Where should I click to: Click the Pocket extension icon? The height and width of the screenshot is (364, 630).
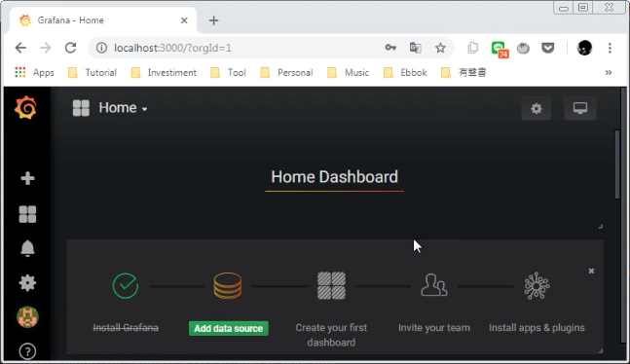tap(547, 49)
